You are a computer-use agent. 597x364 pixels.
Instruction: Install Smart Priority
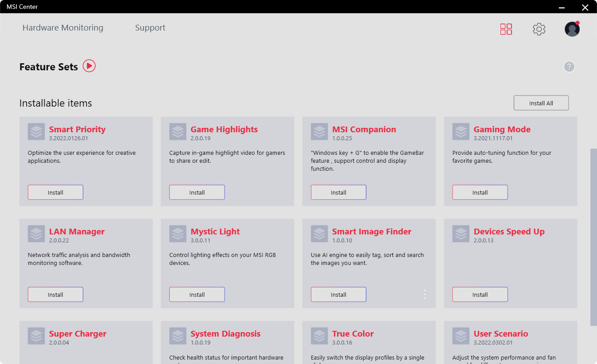(55, 192)
